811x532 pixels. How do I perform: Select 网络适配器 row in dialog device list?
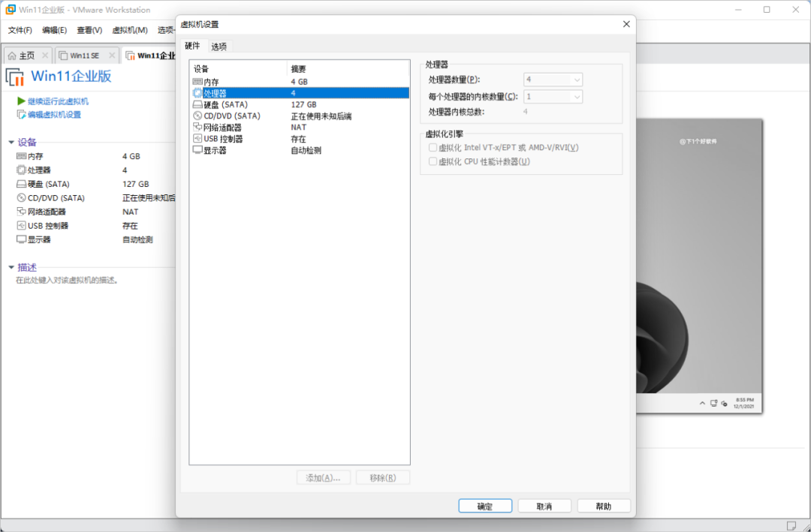click(x=300, y=127)
